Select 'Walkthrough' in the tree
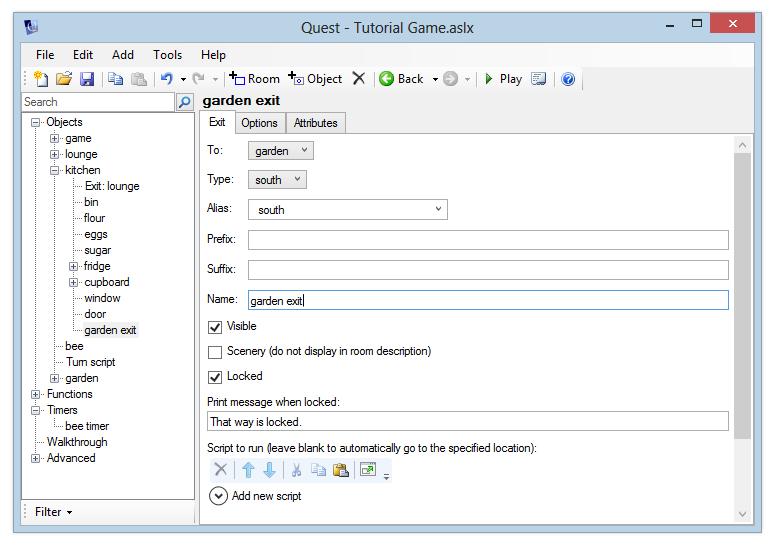The height and width of the screenshot is (548, 775). pos(77,442)
